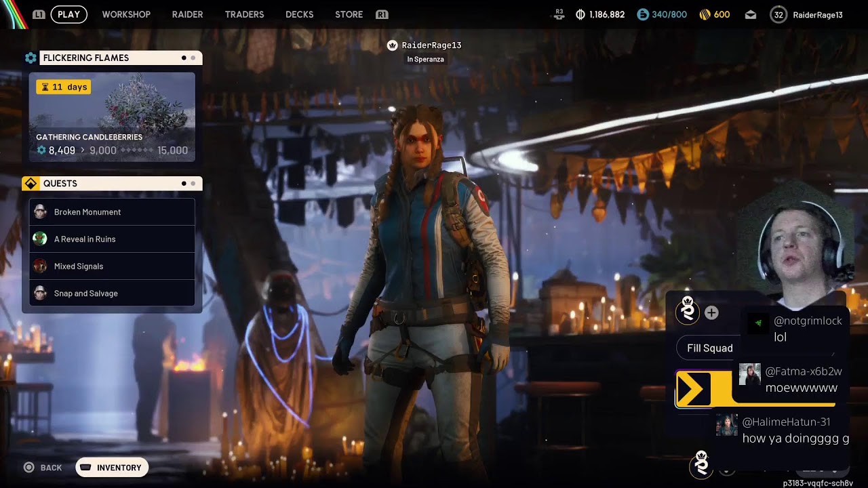
Task: Click the Snap and Salvage quest giver portrait
Action: (40, 293)
